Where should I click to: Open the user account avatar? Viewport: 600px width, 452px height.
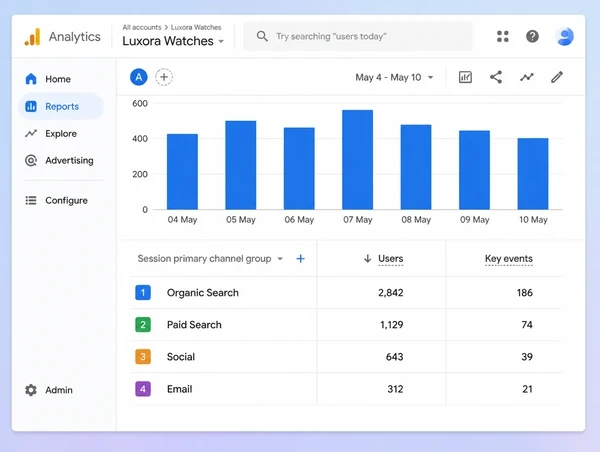(x=564, y=36)
